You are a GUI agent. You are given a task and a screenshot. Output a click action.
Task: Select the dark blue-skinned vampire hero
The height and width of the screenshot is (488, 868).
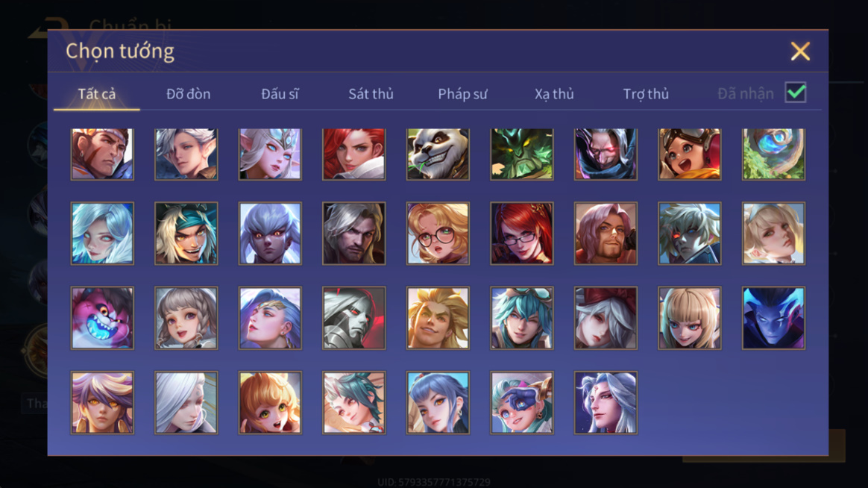click(x=773, y=318)
